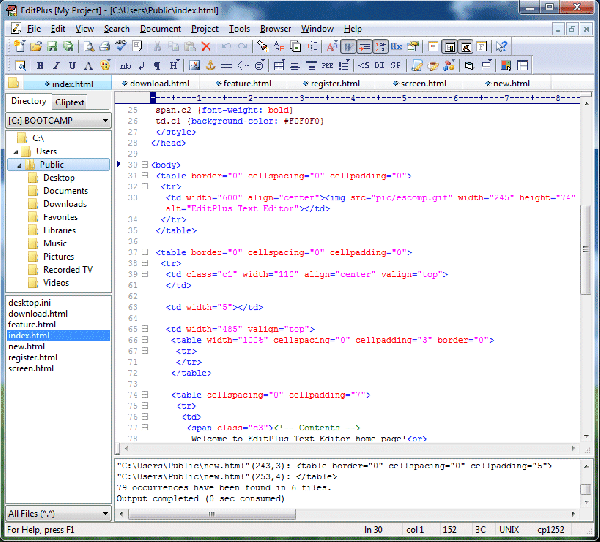Insert Italic HTML tag from toolbar

57,65
